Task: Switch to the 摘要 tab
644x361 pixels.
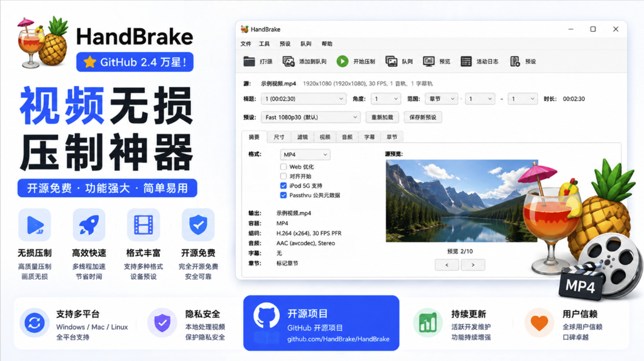Action: [254, 137]
